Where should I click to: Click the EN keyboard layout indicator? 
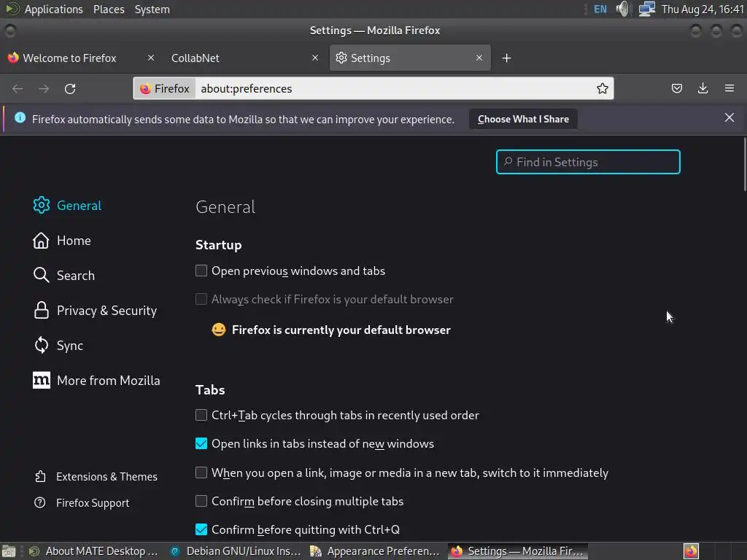click(x=600, y=9)
